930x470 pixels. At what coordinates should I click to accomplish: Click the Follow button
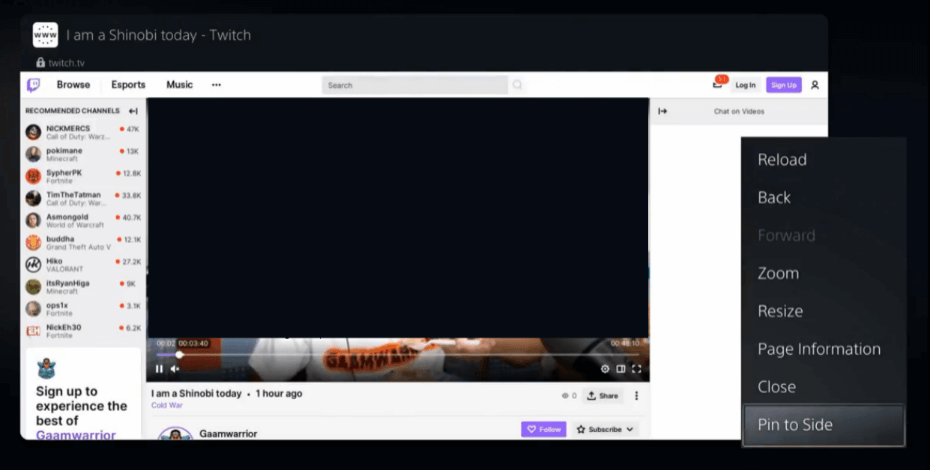click(x=543, y=429)
